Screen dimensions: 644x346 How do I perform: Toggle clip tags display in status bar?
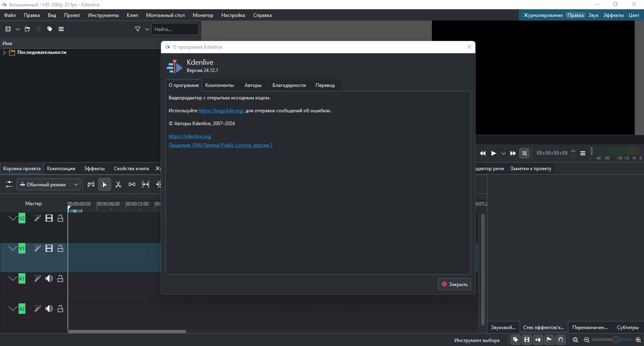tap(516, 340)
